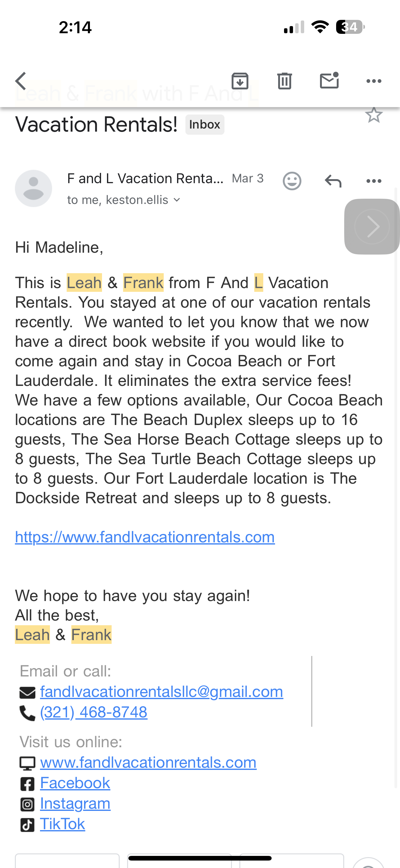Open the Facebook link in signature

tap(75, 783)
